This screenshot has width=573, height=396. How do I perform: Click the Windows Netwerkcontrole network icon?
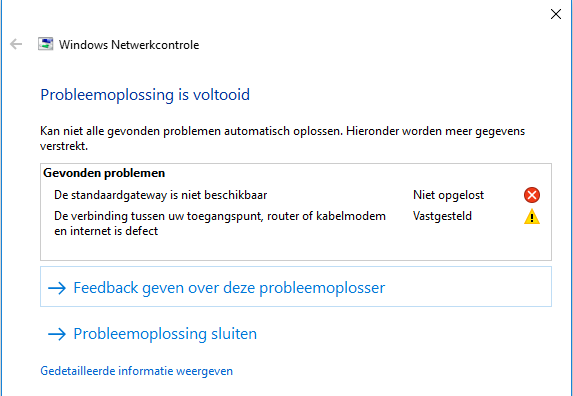pyautogui.click(x=46, y=44)
